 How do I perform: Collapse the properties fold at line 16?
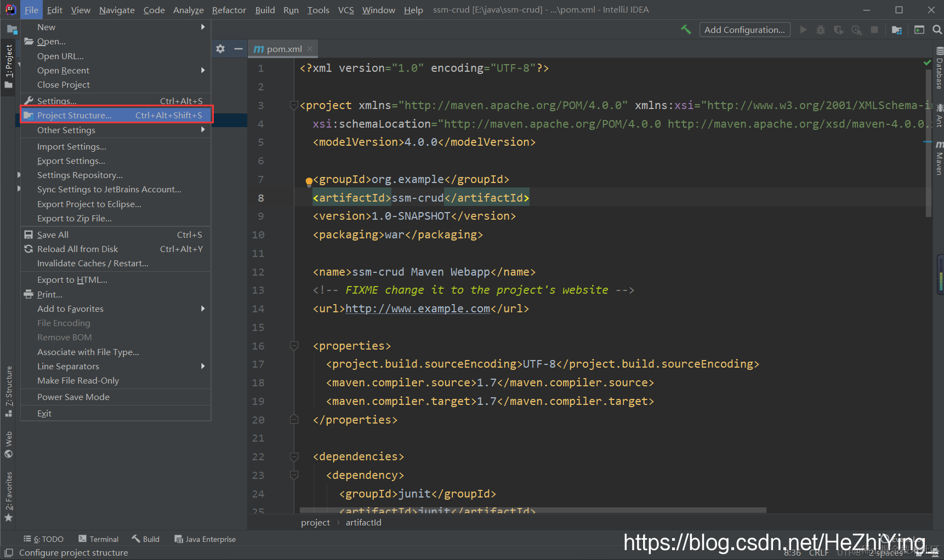294,346
